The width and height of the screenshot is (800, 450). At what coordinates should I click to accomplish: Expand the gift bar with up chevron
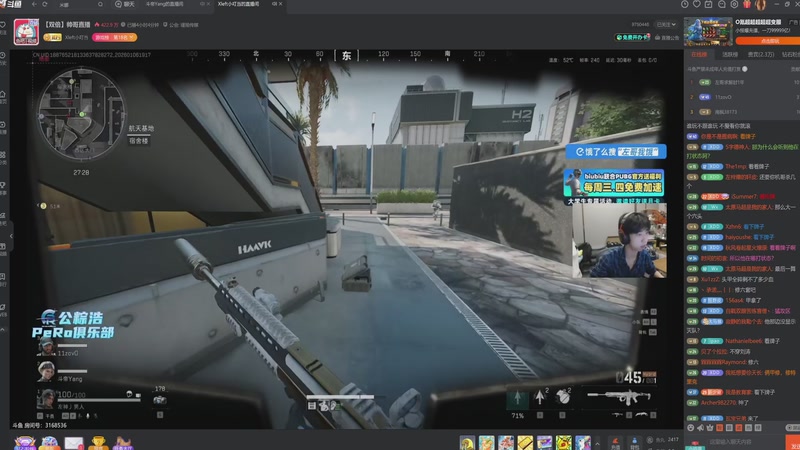point(597,443)
